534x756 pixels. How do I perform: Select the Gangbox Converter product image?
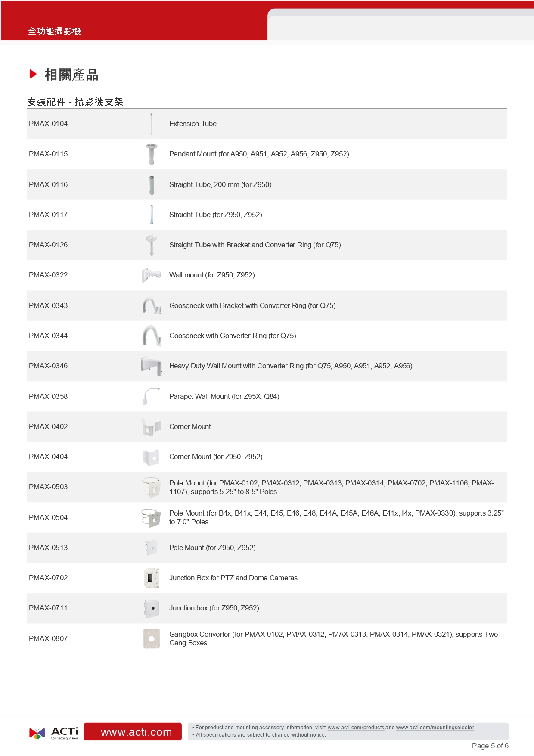(152, 638)
